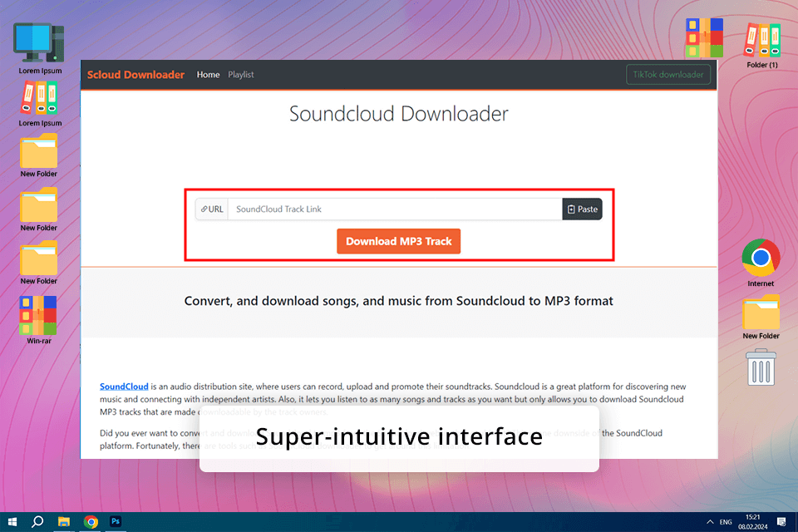Show hidden system tray icons
The image size is (798, 532).
[x=710, y=522]
